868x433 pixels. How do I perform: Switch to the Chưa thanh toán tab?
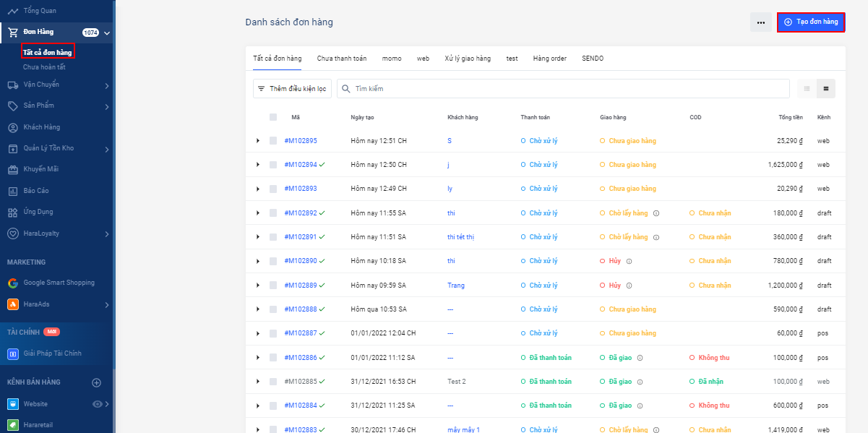(342, 58)
